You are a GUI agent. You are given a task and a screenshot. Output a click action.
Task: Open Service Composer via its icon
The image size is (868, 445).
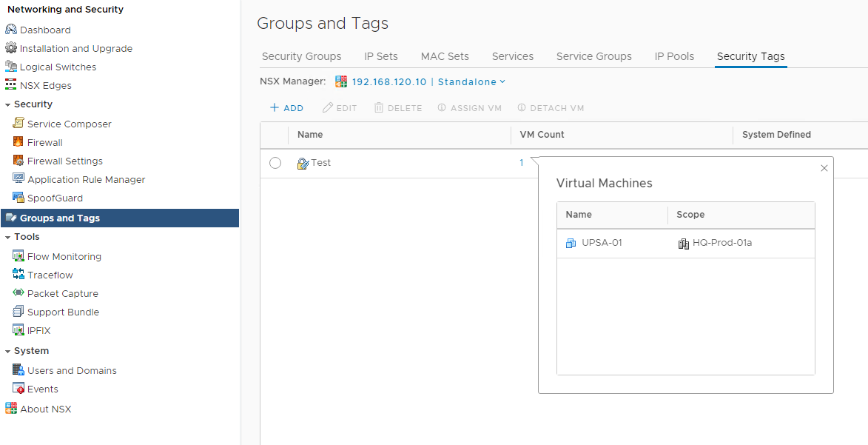[18, 124]
